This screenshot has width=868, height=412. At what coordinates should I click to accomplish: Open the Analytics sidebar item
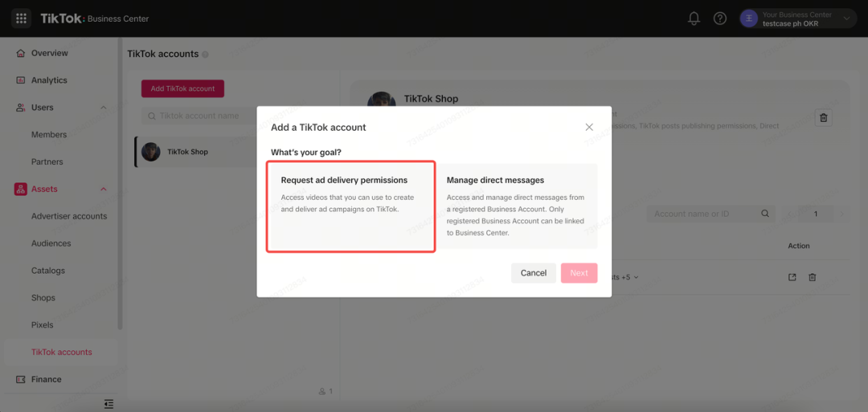click(49, 80)
